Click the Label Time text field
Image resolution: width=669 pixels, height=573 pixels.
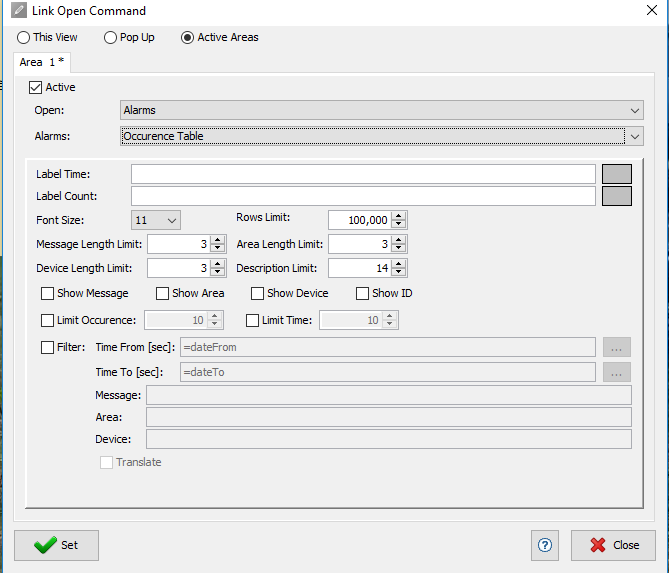pos(363,174)
